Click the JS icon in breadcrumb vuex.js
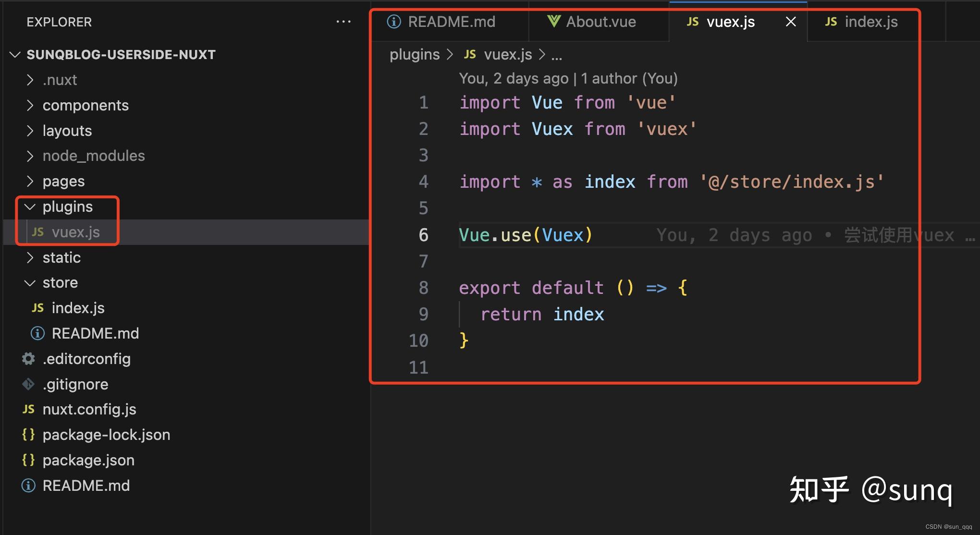 point(470,55)
